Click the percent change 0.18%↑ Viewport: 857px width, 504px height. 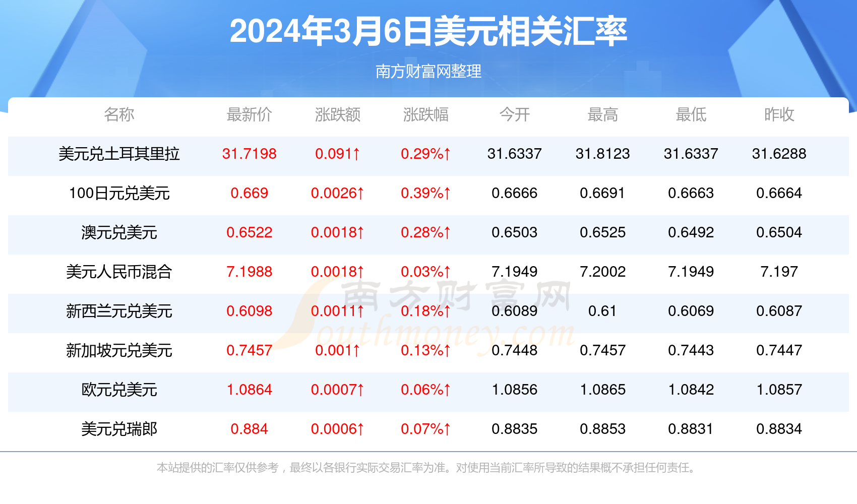426,311
